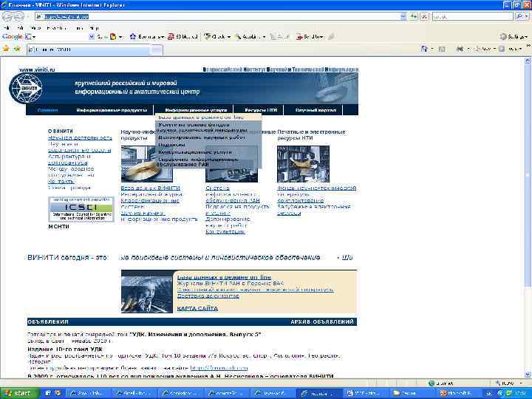
Task: Open Google toolbar Bookmarks star
Action: [x=146, y=37]
